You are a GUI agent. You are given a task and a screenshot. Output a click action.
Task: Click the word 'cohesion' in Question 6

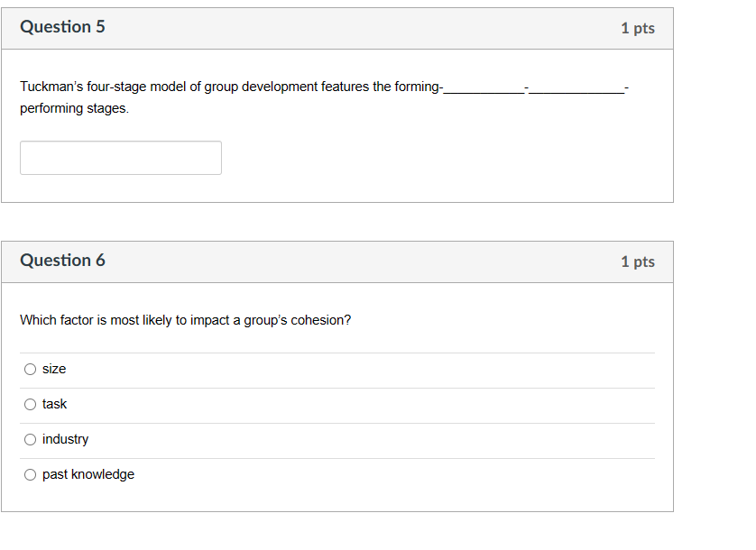click(319, 320)
